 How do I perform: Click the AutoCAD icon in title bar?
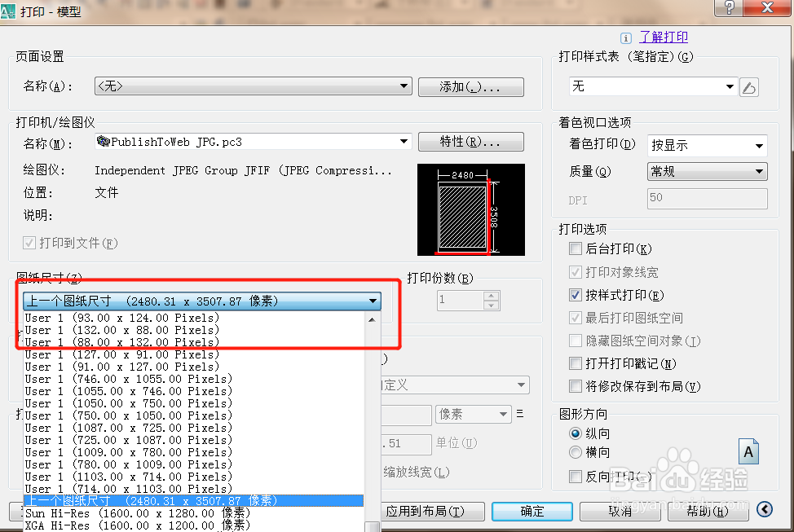(x=7, y=11)
